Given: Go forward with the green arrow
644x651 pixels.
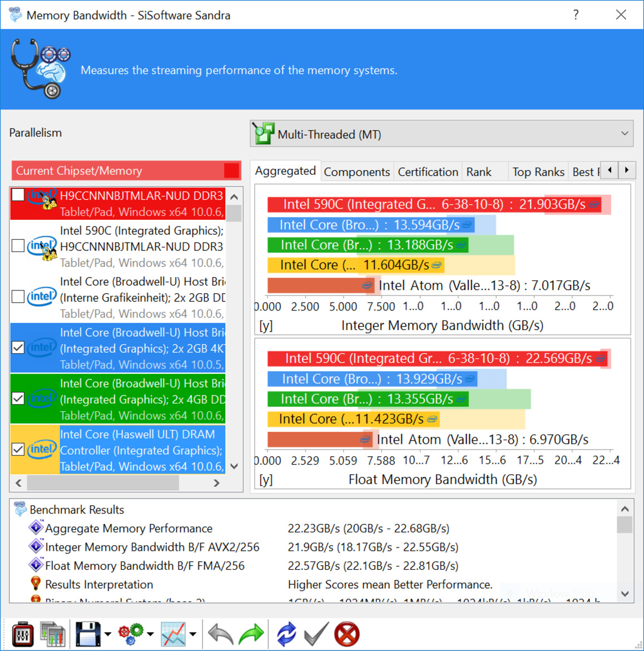Looking at the screenshot, I should [x=251, y=634].
